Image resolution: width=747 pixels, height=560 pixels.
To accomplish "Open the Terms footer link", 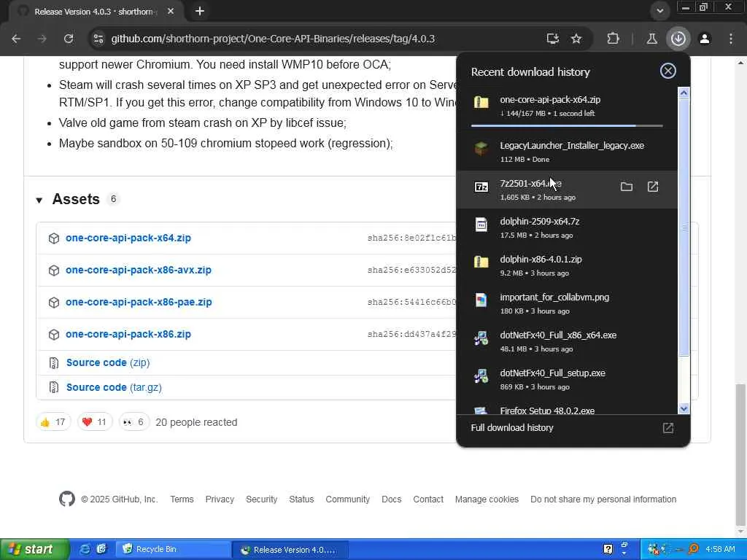I will tap(182, 499).
